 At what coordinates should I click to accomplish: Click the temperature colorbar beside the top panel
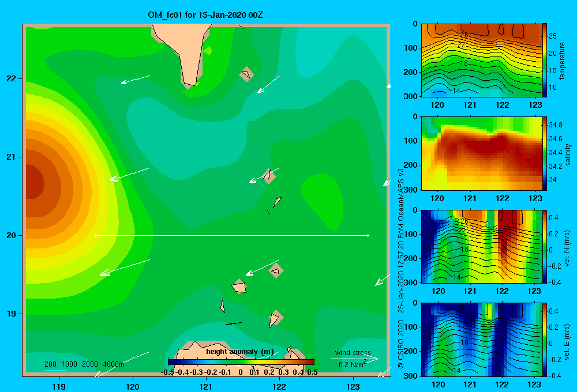[x=545, y=61]
